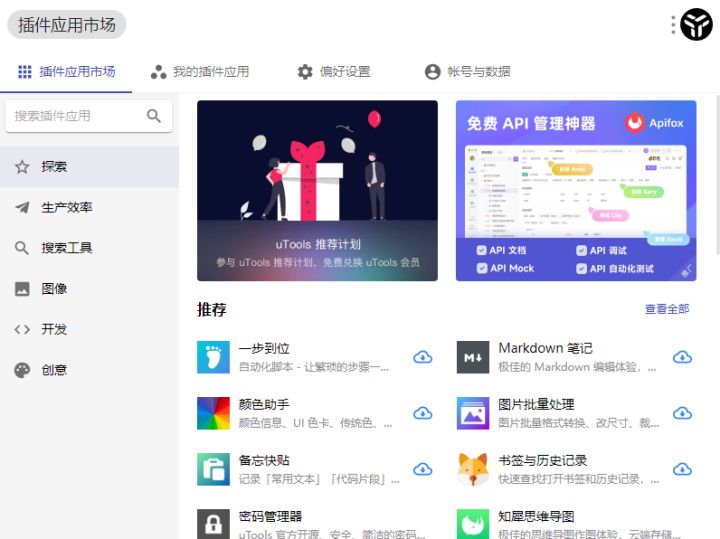The height and width of the screenshot is (539, 720).
Task: Click the 插件应用市场 title pill button
Action: coord(67,25)
